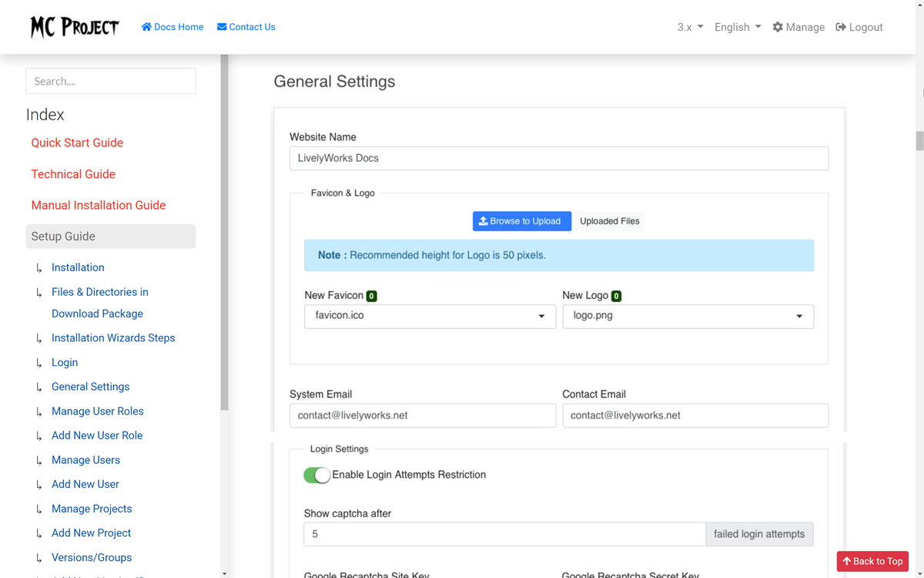Click the home icon beside Docs Home
The height and width of the screenshot is (578, 924).
click(x=146, y=27)
